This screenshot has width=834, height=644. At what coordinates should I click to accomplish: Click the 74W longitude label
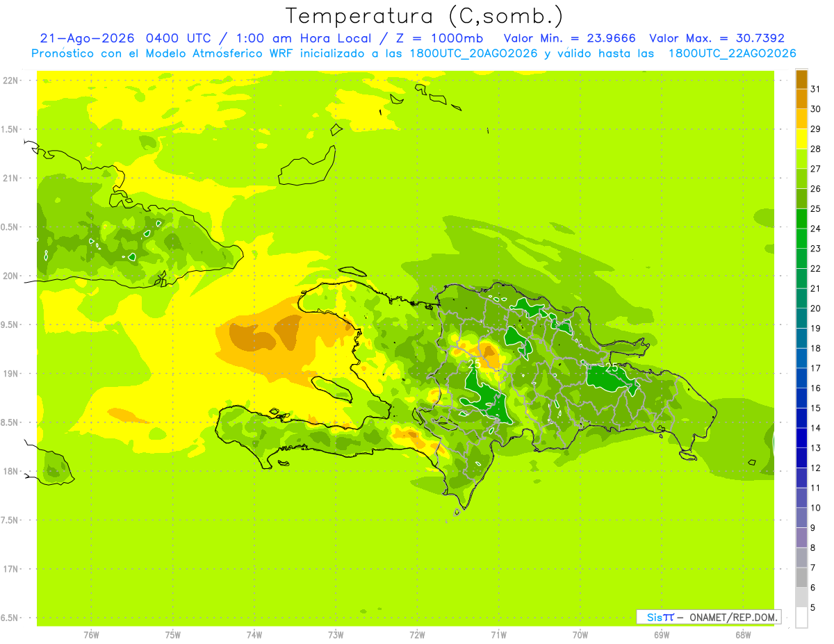(254, 634)
